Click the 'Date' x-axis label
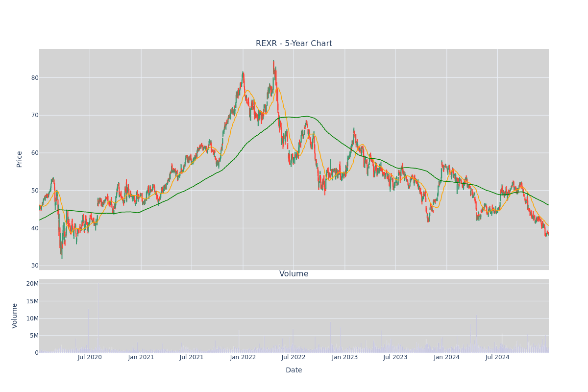This screenshot has height=392, width=588. (x=294, y=370)
